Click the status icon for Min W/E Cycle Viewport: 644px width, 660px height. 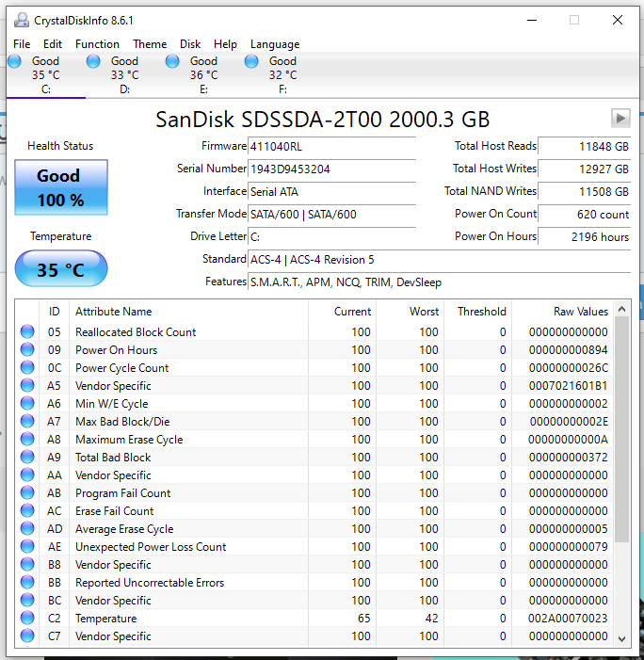pos(27,403)
